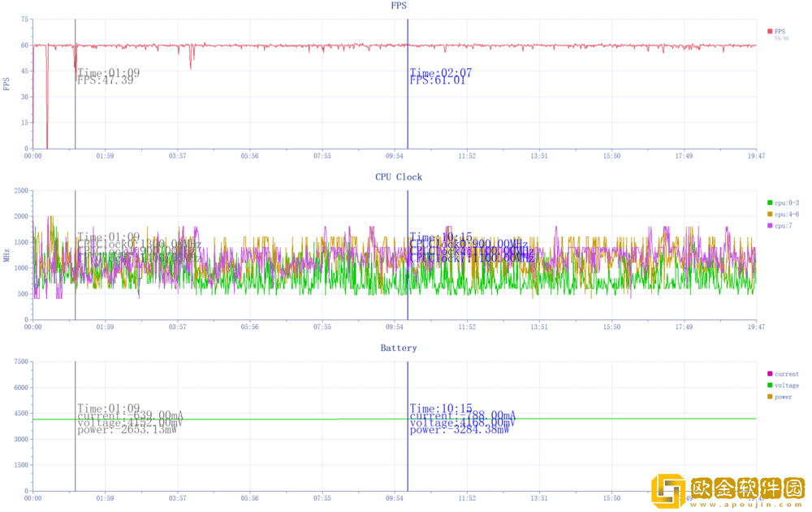Select the FPS chart title

pyautogui.click(x=399, y=6)
